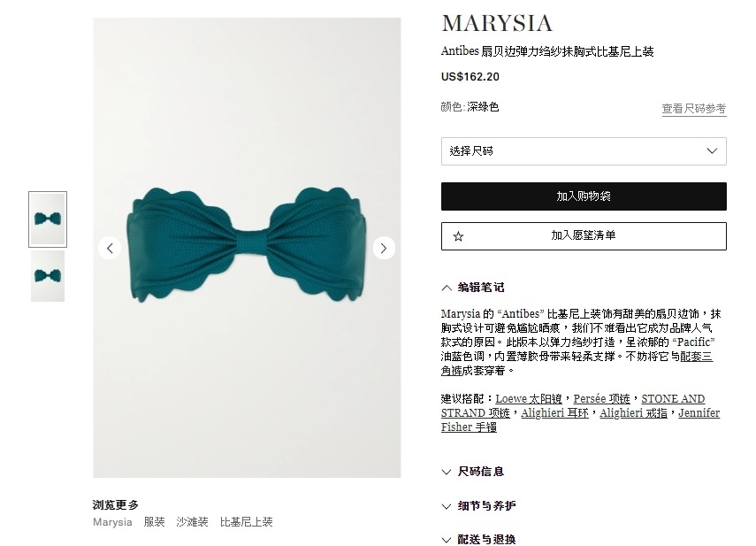Collapse the 编辑笔记 section

pyautogui.click(x=473, y=288)
